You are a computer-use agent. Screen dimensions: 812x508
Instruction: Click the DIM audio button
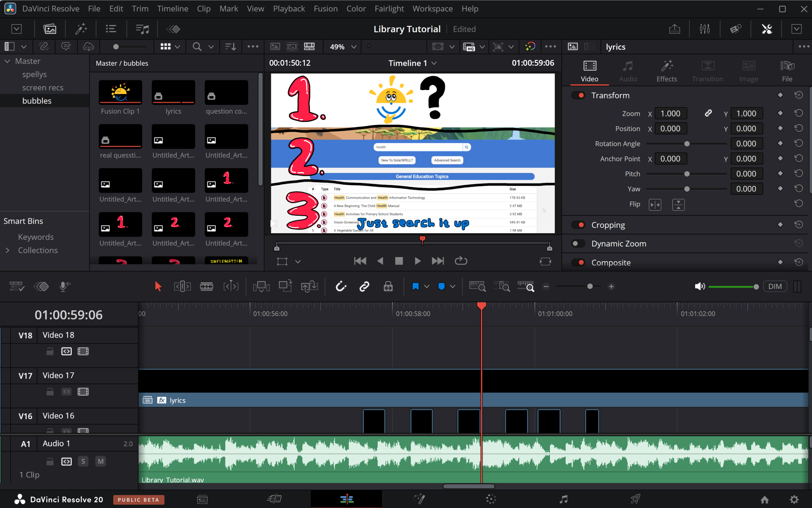[775, 287]
